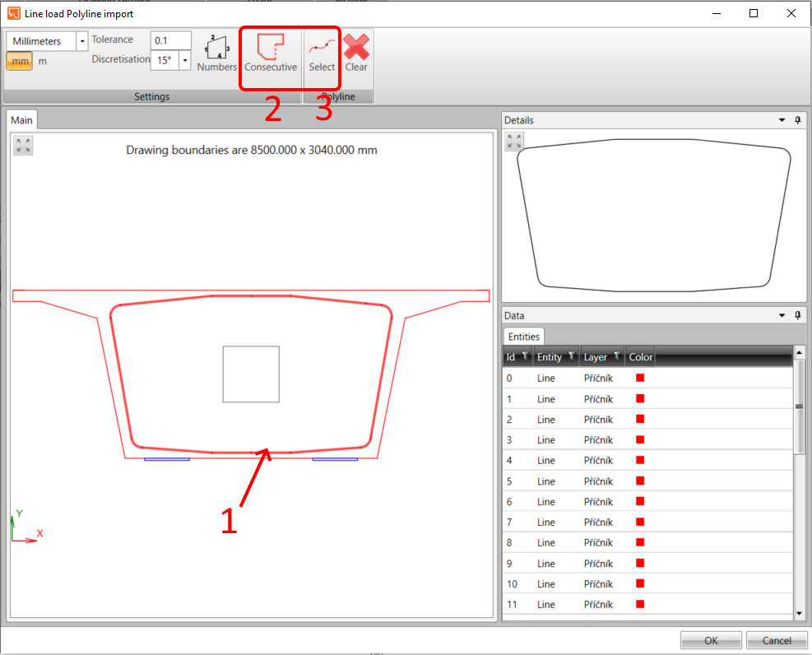The width and height of the screenshot is (812, 655).
Task: Click the red color swatch of Line 0
Action: (x=639, y=377)
